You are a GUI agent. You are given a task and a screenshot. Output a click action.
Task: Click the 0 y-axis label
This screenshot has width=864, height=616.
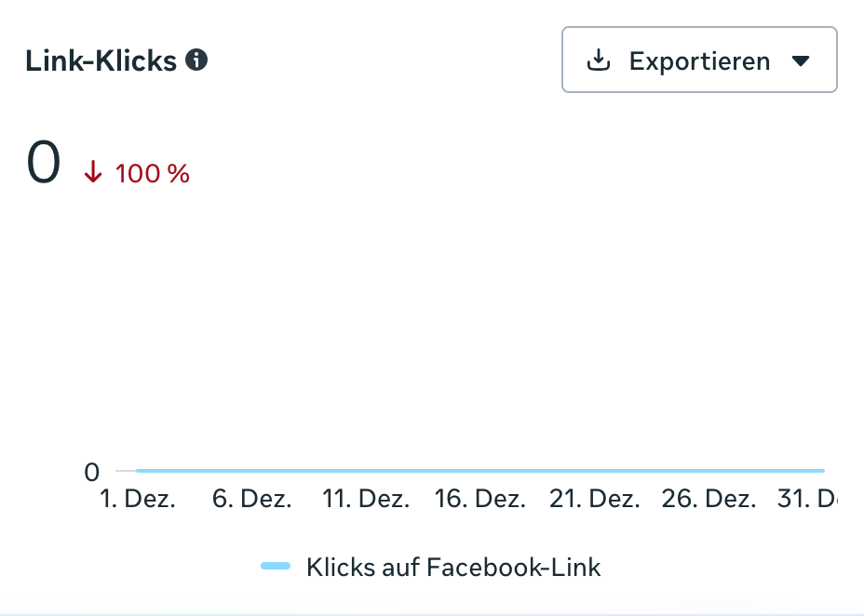pyautogui.click(x=91, y=472)
